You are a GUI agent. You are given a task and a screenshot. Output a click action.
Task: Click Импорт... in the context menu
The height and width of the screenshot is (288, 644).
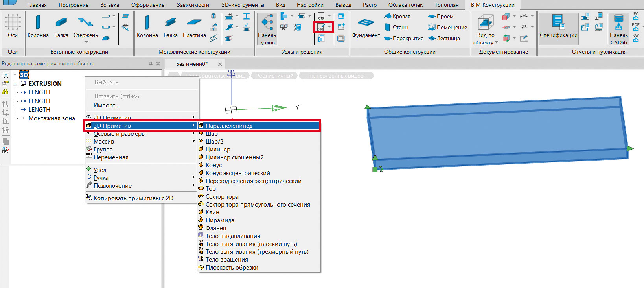click(106, 105)
